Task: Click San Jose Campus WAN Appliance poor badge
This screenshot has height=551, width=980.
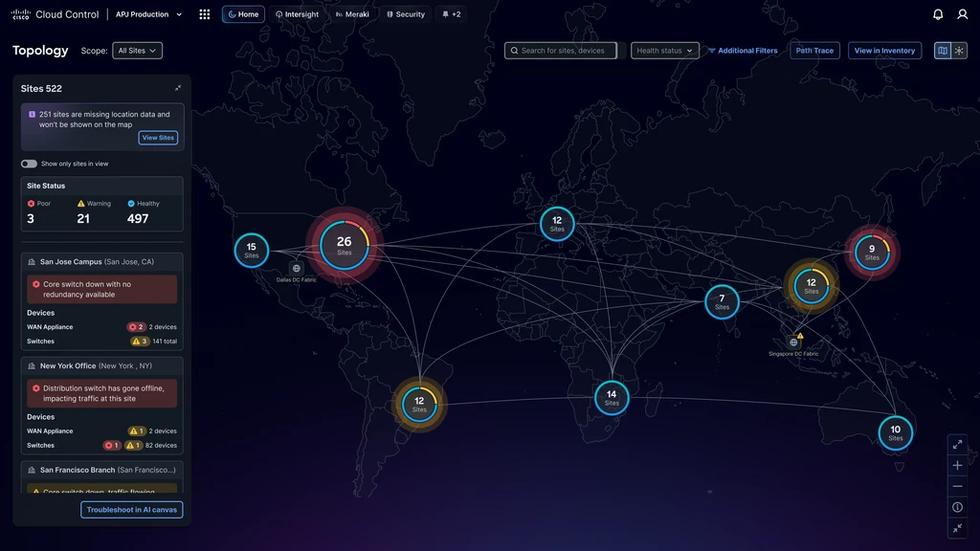Action: tap(136, 327)
